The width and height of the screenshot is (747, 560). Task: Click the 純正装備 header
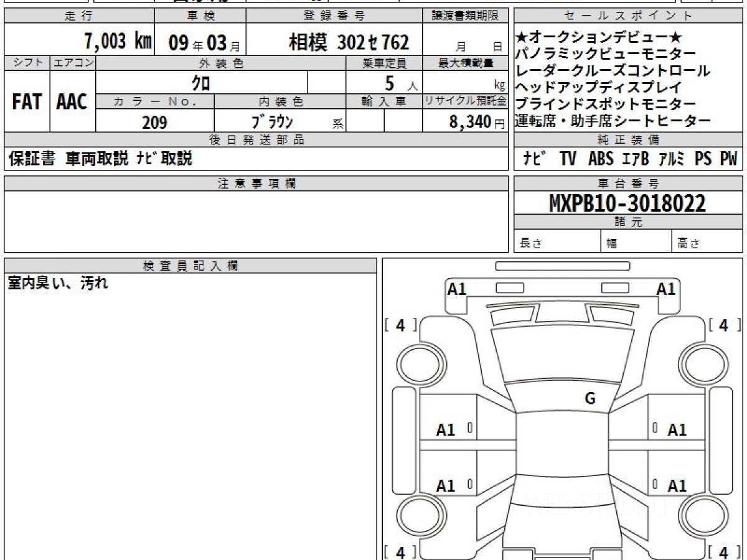(x=628, y=140)
